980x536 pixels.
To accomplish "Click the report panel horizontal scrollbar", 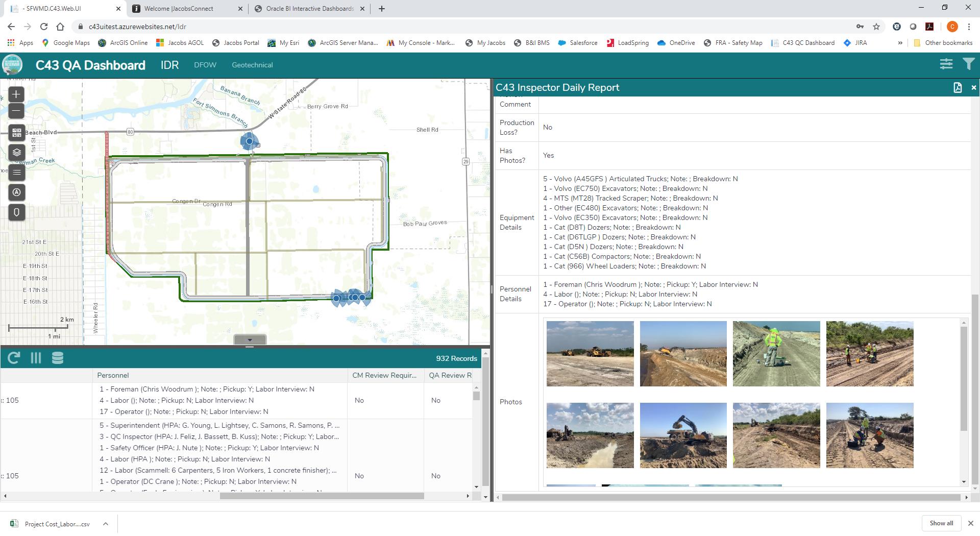I will tap(731, 497).
